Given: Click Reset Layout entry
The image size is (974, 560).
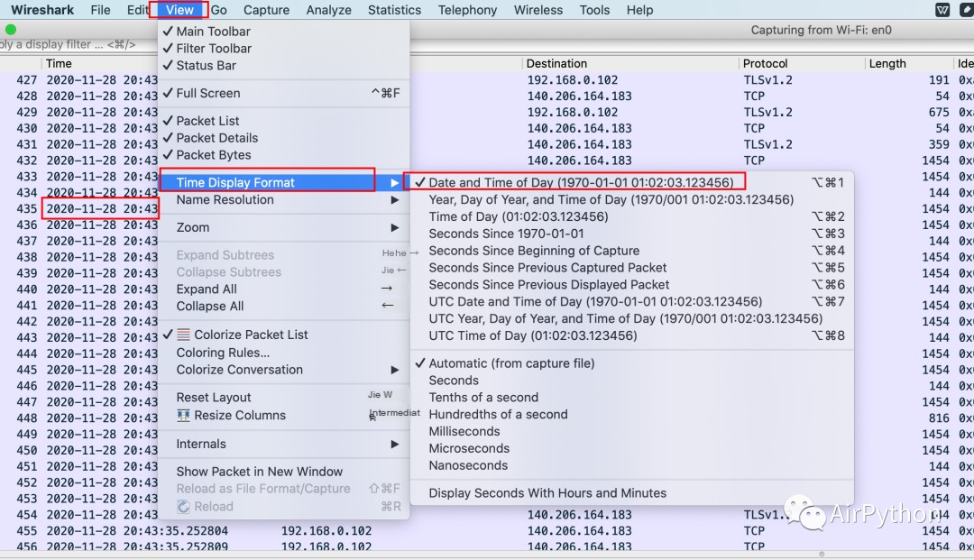Looking at the screenshot, I should [284, 398].
